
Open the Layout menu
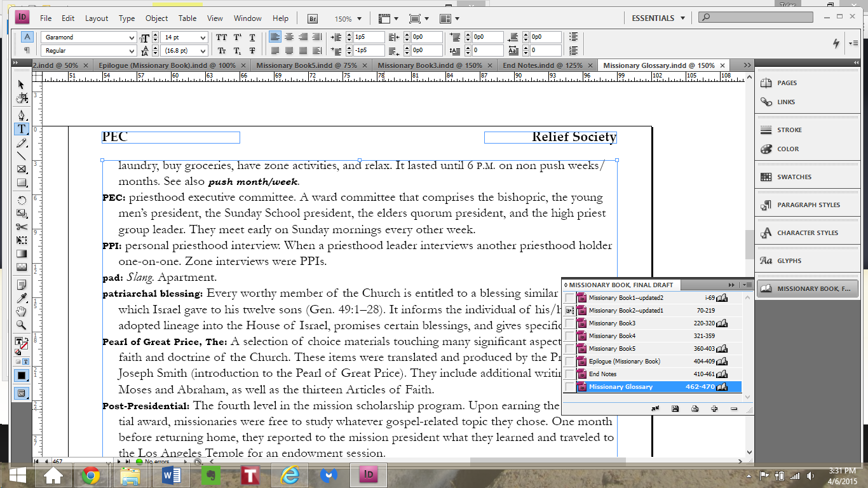pos(97,18)
